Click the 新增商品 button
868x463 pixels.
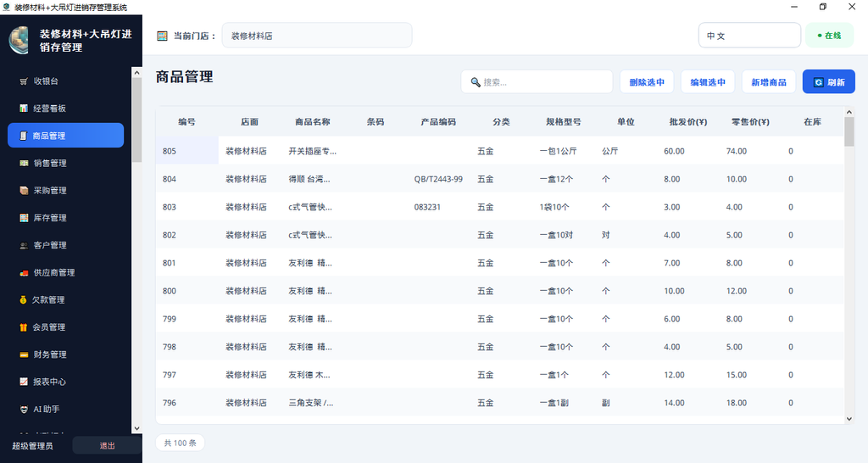coord(768,82)
